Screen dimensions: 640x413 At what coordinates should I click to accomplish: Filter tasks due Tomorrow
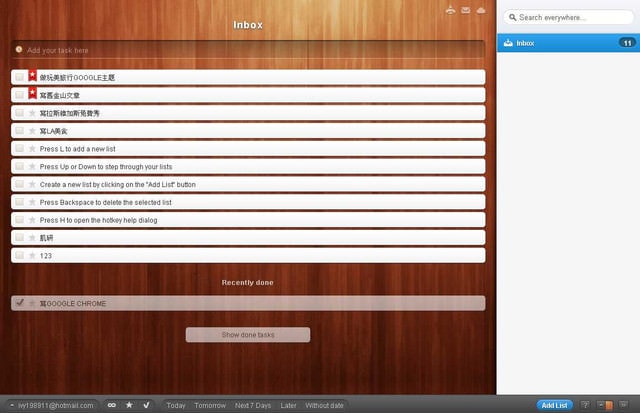coord(210,405)
